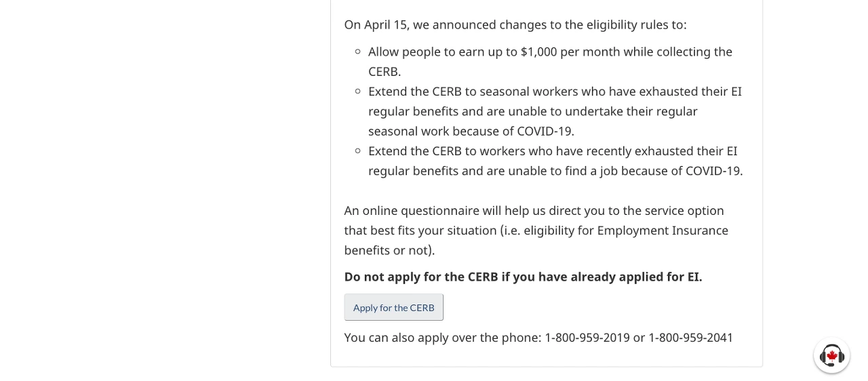
Task: Click the 'benefits or not).' text line
Action: pyautogui.click(x=389, y=249)
